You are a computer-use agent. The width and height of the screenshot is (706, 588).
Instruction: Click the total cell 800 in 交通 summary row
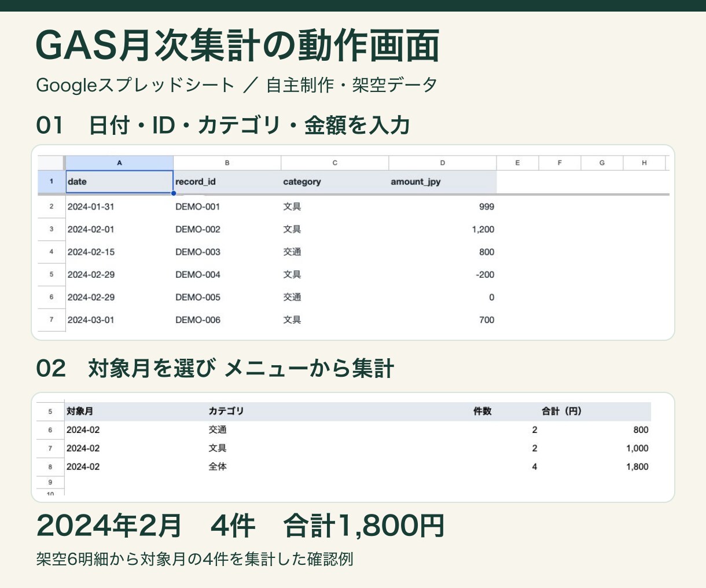coord(595,430)
